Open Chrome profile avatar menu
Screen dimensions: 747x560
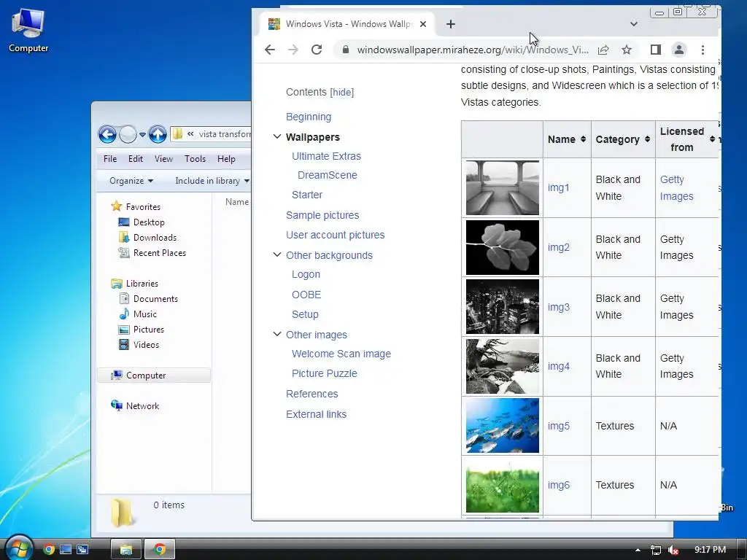pos(679,50)
